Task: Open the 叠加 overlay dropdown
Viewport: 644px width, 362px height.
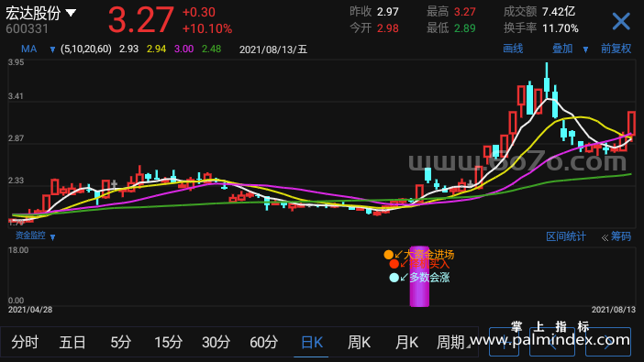Action: (585, 49)
